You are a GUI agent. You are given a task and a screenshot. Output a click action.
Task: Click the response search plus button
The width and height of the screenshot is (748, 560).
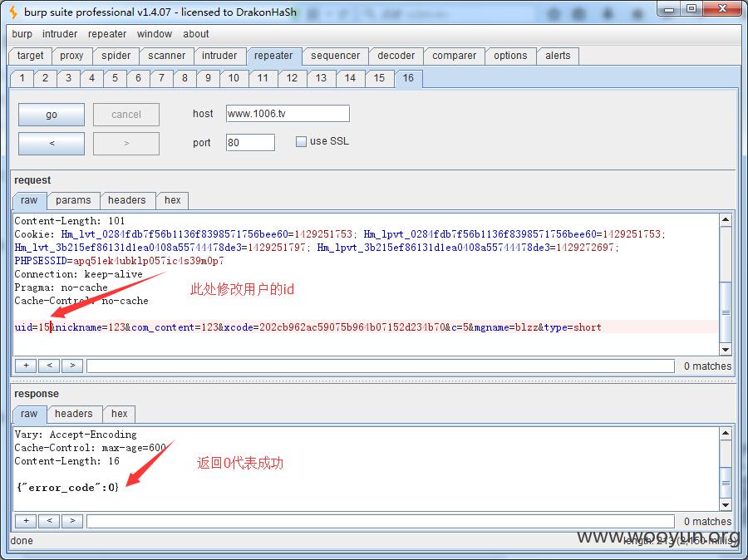pyautogui.click(x=26, y=521)
